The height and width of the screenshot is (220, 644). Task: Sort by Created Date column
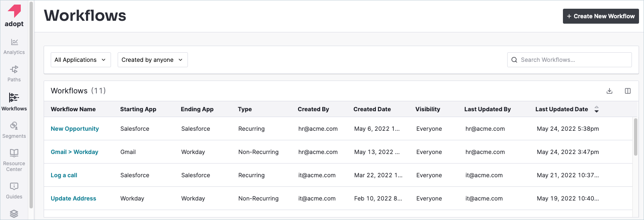click(x=372, y=109)
